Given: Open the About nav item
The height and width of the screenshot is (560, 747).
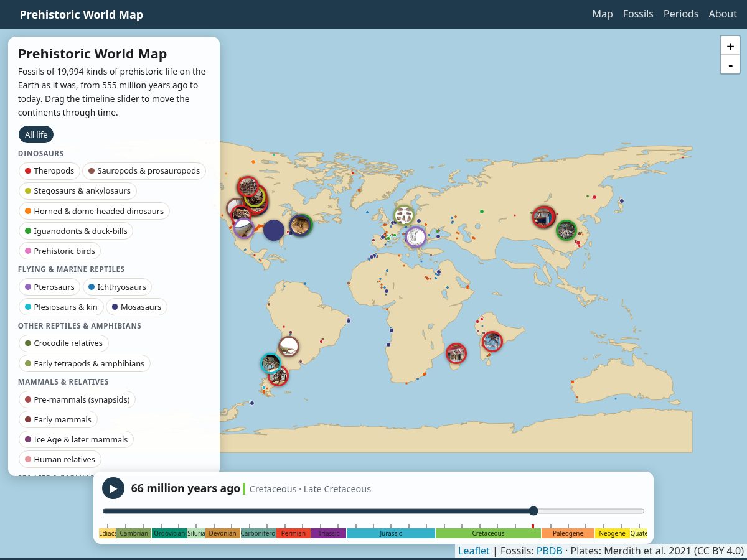Looking at the screenshot, I should (723, 14).
